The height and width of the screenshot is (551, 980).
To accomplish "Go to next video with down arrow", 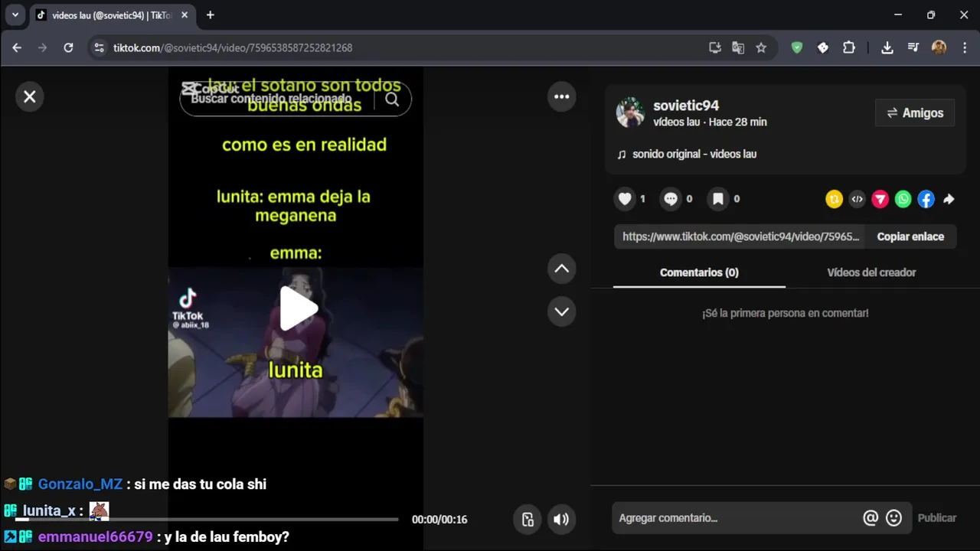I will (x=562, y=311).
